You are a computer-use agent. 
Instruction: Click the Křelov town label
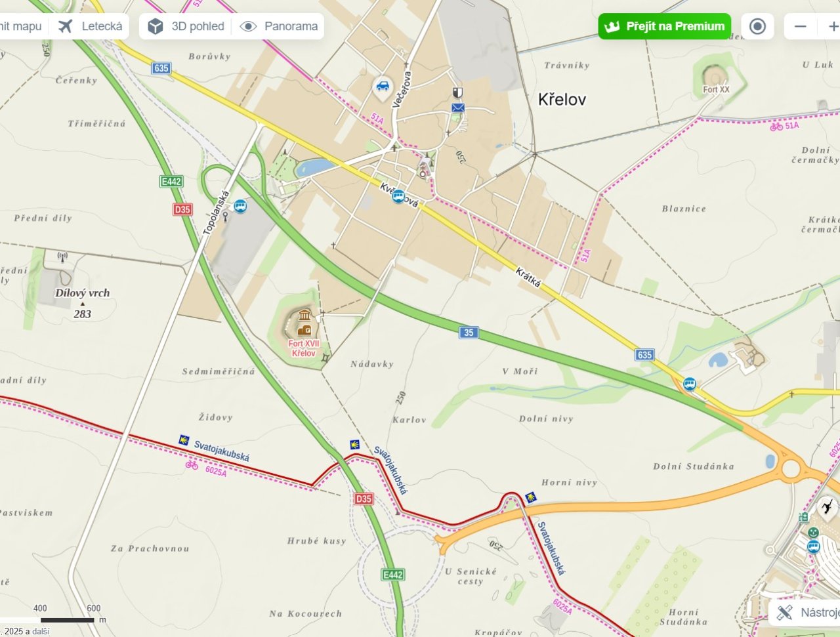point(562,100)
